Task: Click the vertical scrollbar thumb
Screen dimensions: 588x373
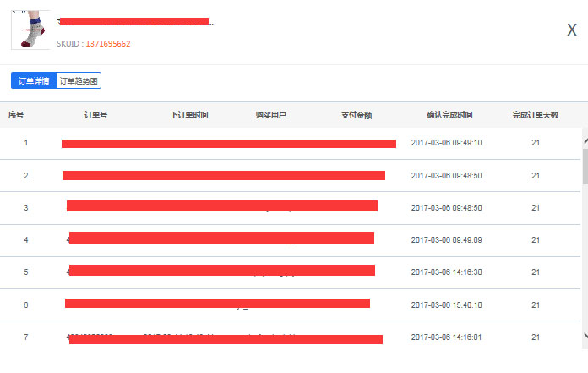Action: (x=584, y=165)
